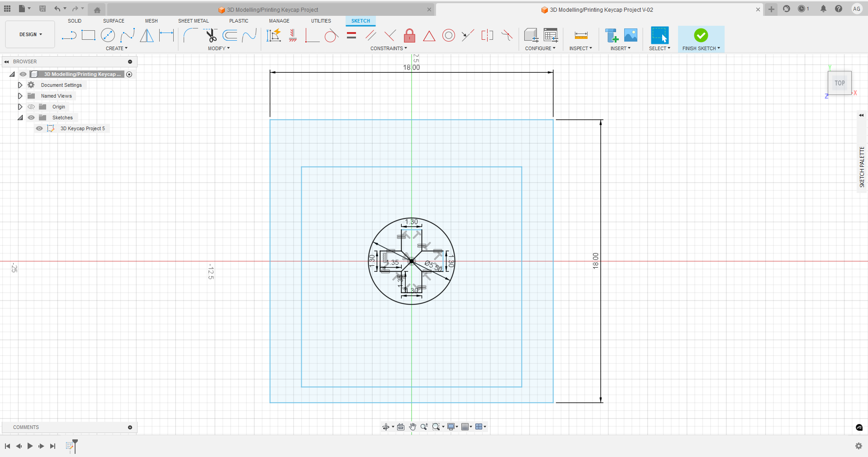The width and height of the screenshot is (868, 457).
Task: Expand the Document Settings node
Action: pyautogui.click(x=20, y=85)
